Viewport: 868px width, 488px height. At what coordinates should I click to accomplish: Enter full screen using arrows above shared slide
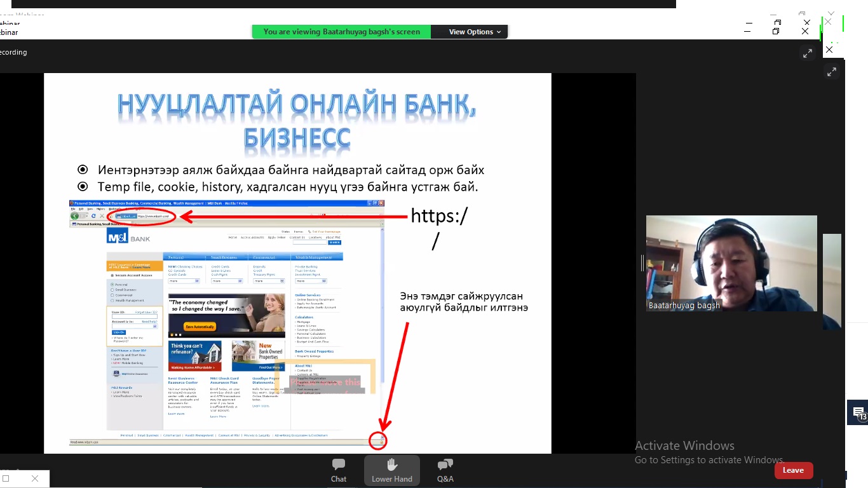click(x=807, y=54)
